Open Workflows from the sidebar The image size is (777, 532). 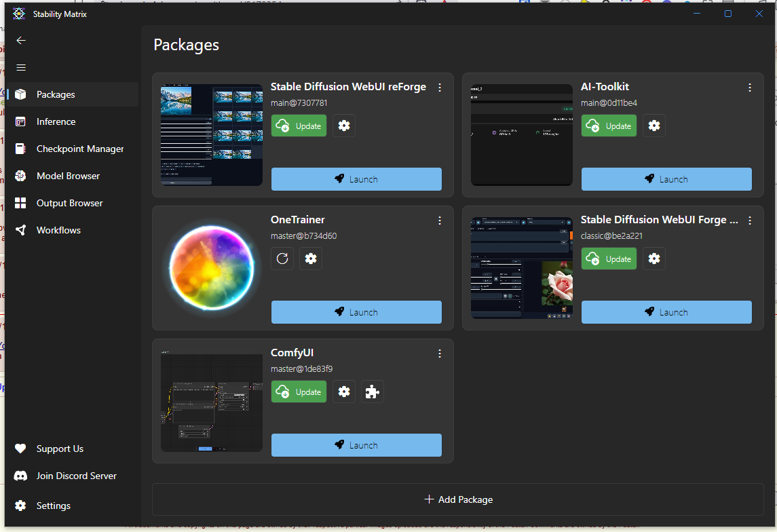[x=73, y=230]
